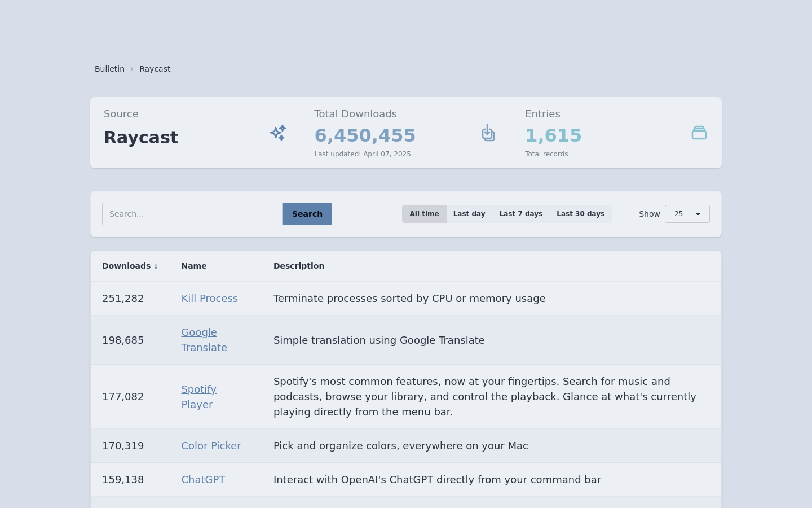Viewport: 812px width, 508px height.
Task: Click the breadcrumb chevron separator icon
Action: (x=132, y=69)
